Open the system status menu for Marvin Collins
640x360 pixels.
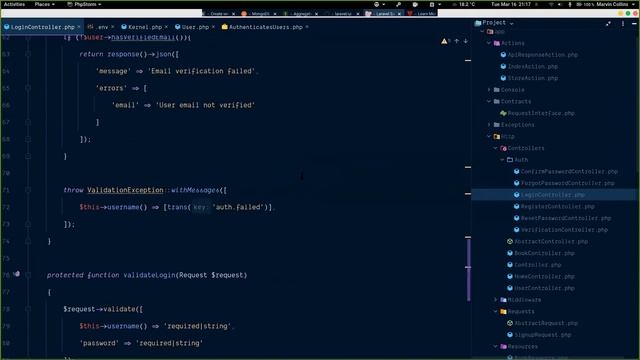click(593, 4)
